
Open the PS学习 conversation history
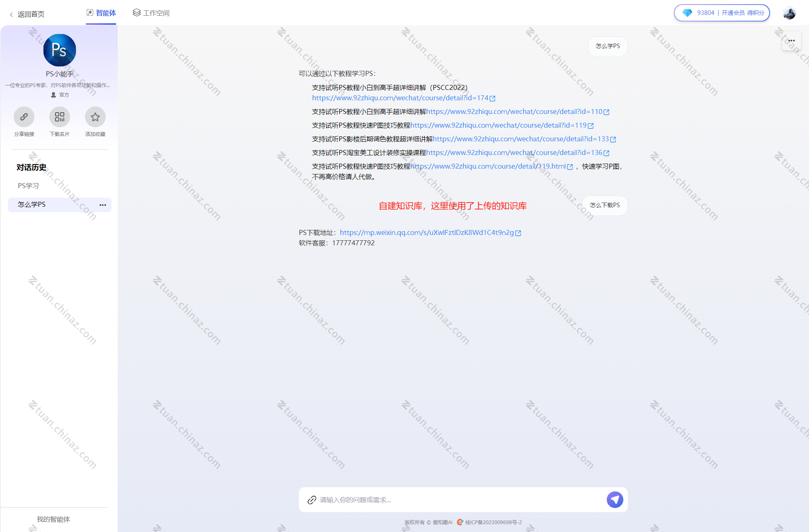click(28, 186)
